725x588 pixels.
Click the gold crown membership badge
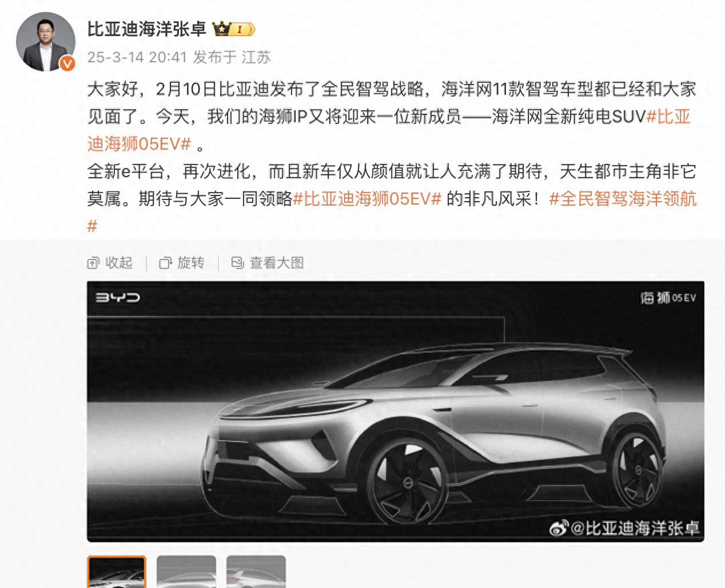233,29
